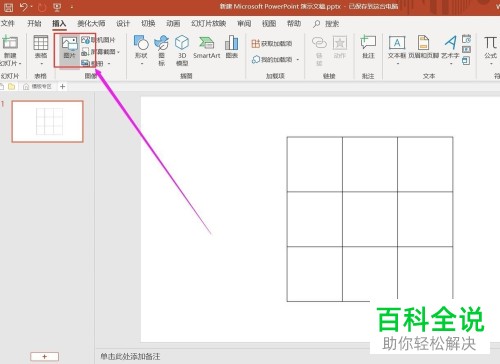
Task: Click the 搜索 box in the ribbon
Action: pos(327,24)
